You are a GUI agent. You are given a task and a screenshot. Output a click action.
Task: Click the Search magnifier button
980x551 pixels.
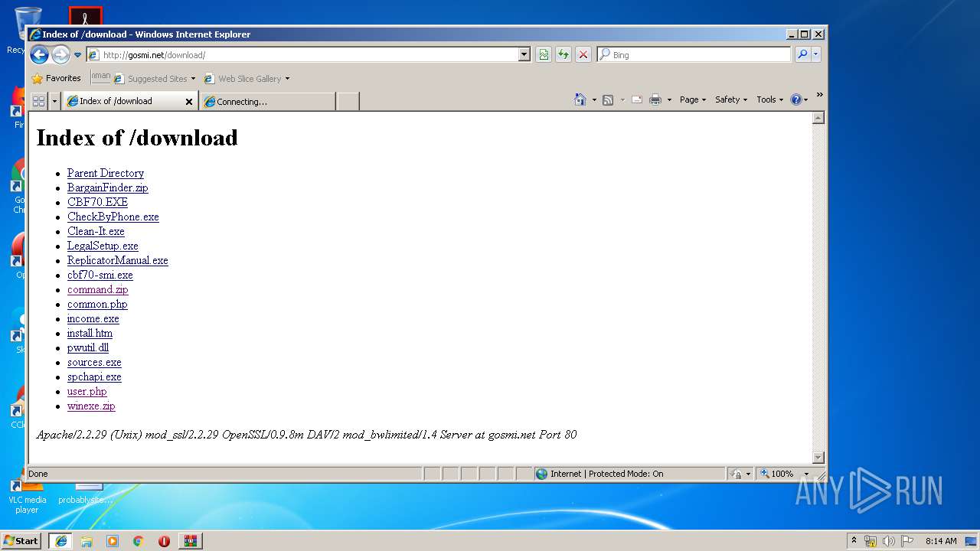(802, 54)
